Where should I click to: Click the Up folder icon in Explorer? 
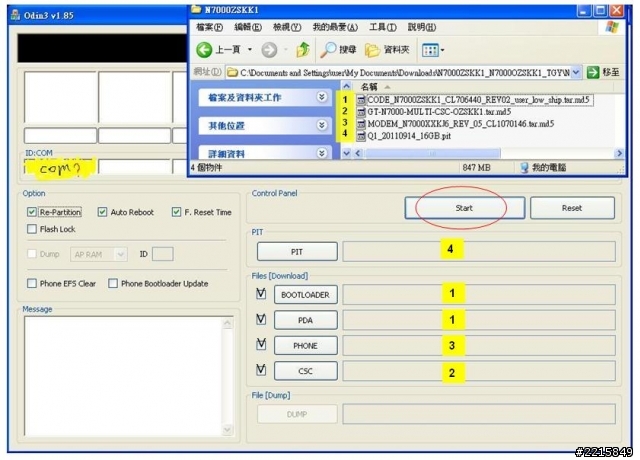[303, 49]
